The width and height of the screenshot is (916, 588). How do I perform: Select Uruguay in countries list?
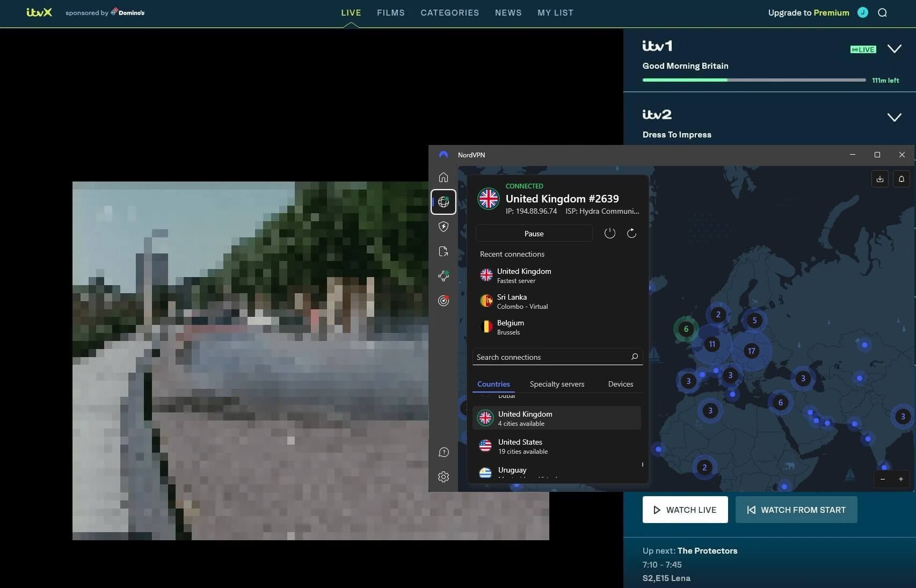coord(557,471)
